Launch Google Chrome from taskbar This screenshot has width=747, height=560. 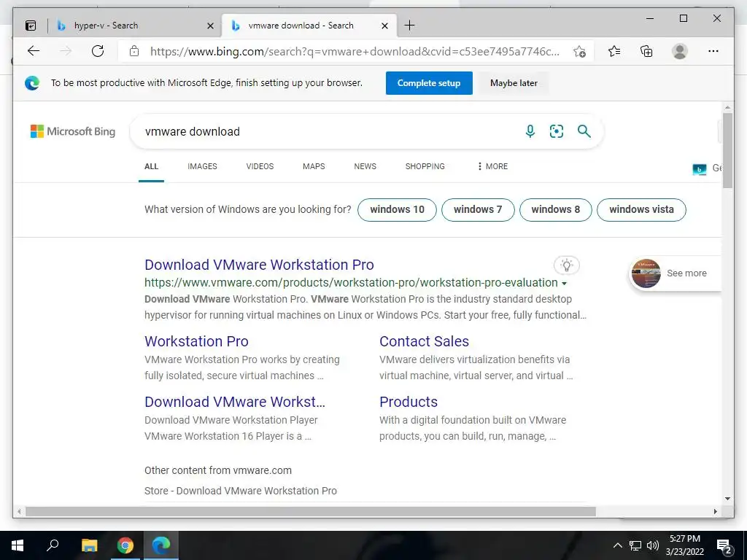(x=125, y=545)
